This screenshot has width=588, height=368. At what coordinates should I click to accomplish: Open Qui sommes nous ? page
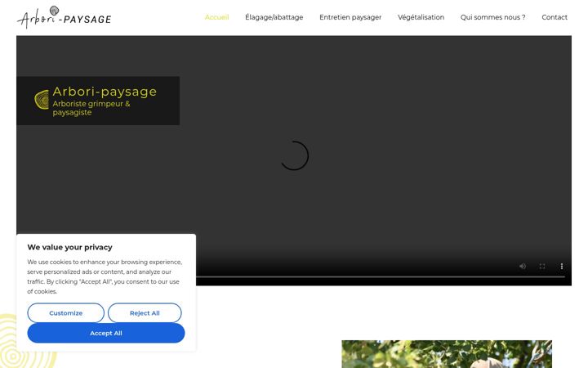pos(492,17)
